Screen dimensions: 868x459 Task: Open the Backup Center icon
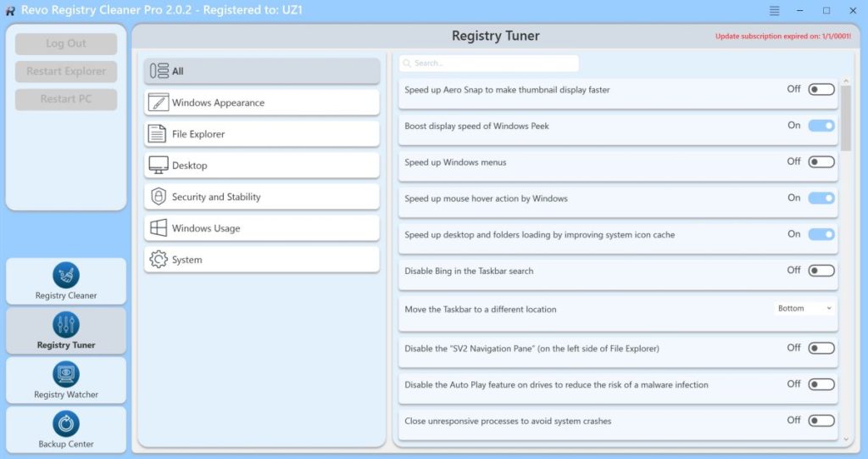(66, 423)
